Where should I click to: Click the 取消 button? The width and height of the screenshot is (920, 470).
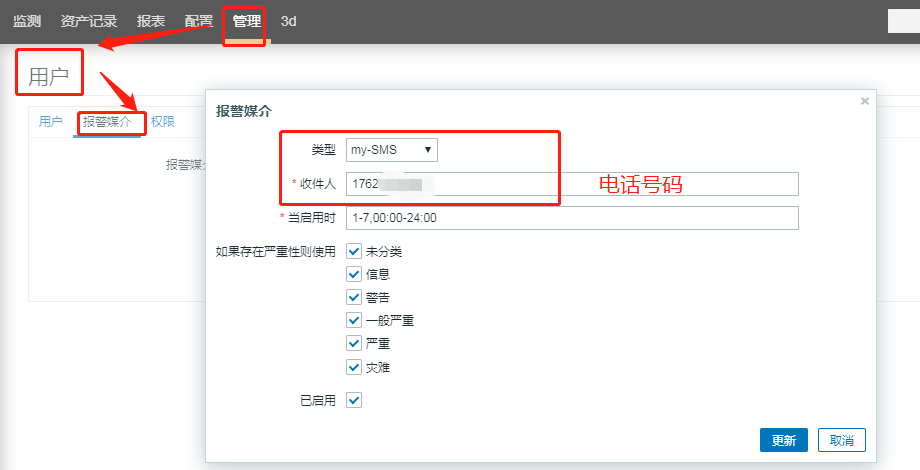tap(842, 440)
